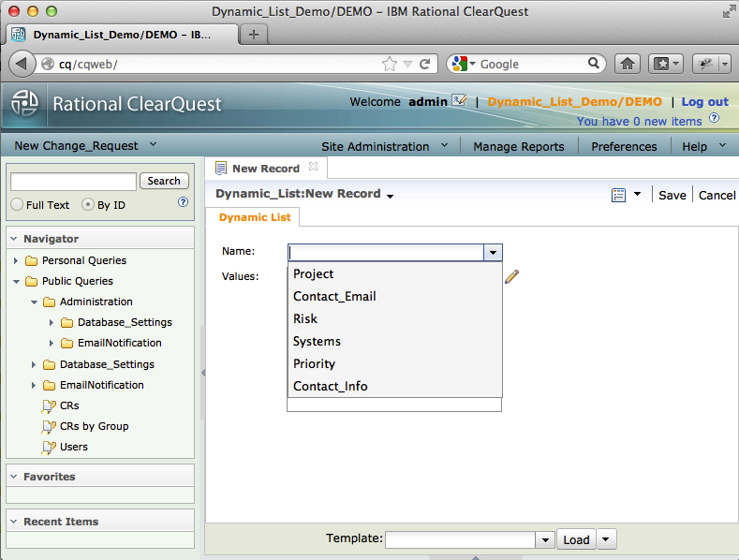Click Cancel to discard the record

click(717, 195)
